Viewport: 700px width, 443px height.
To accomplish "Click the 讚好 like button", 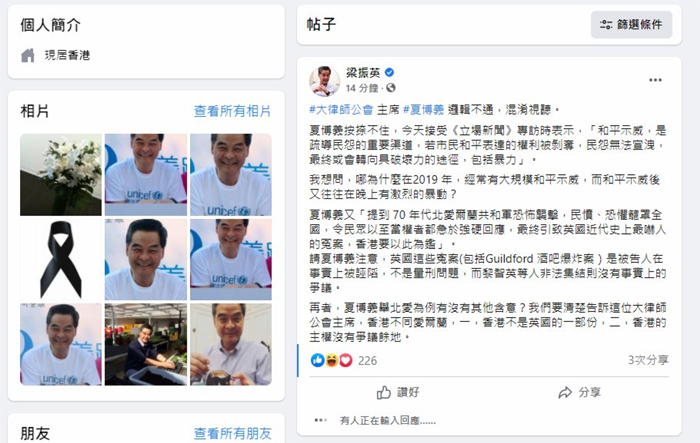I will tap(398, 393).
